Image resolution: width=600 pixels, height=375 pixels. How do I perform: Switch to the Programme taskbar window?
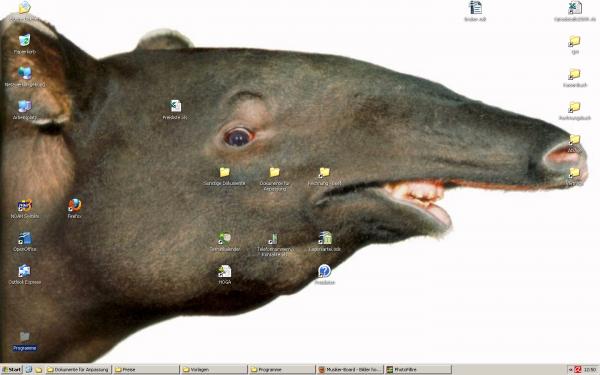point(282,370)
